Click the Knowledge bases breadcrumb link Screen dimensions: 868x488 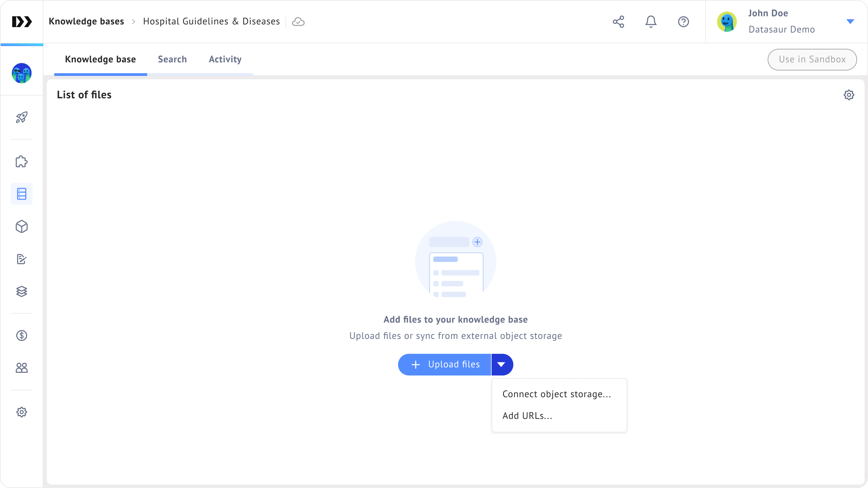(86, 21)
